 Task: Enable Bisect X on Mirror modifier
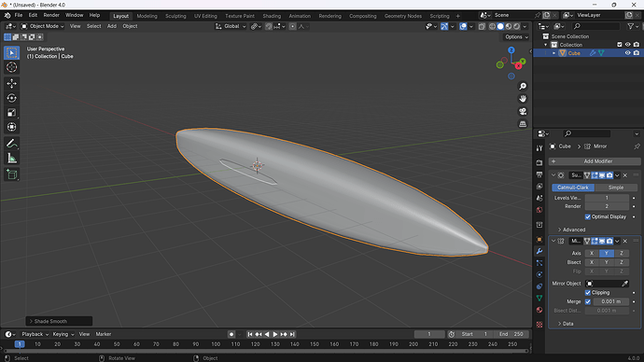point(592,262)
